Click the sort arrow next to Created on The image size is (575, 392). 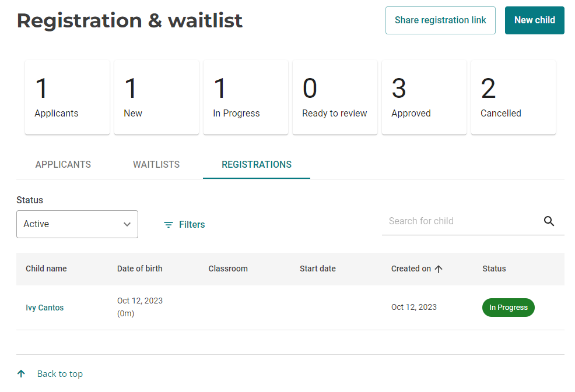coord(439,269)
